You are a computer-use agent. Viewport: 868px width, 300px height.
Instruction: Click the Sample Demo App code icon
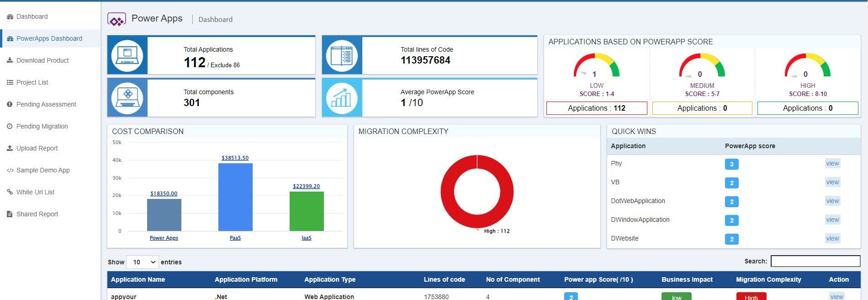[x=10, y=170]
